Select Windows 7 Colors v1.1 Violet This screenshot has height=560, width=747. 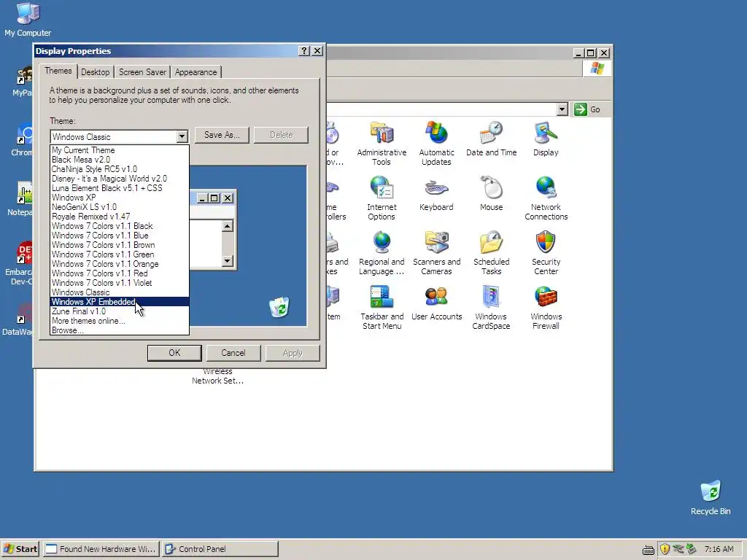(120, 283)
